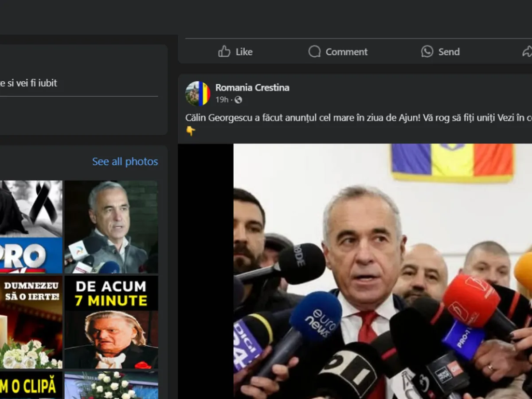Open the Romania Crestina profile avatar
The width and height of the screenshot is (532, 399).
[x=197, y=94]
